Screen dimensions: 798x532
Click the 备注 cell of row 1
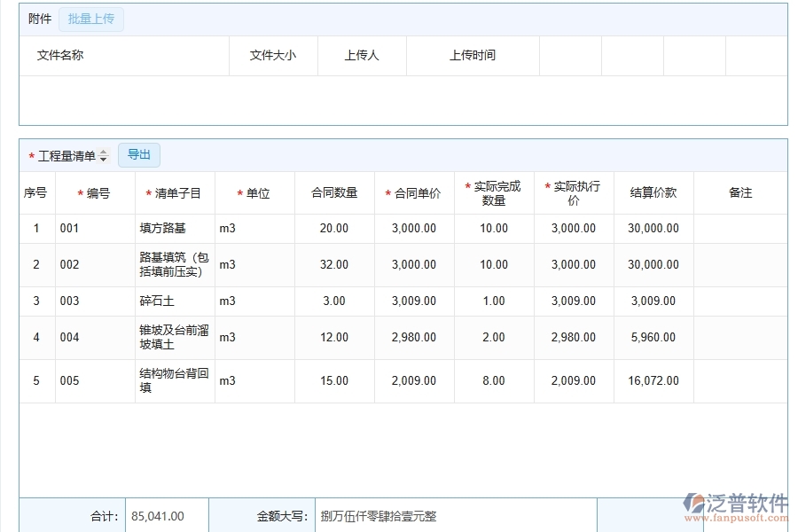(739, 228)
